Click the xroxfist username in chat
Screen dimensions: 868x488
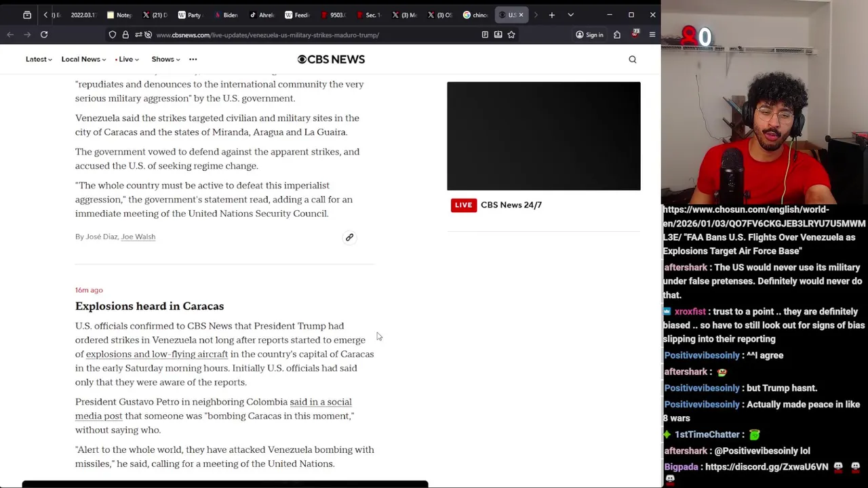coord(690,312)
